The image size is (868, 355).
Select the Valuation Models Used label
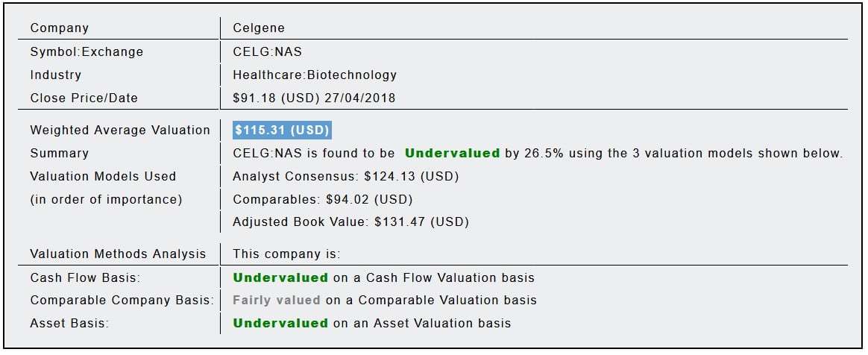(x=103, y=177)
